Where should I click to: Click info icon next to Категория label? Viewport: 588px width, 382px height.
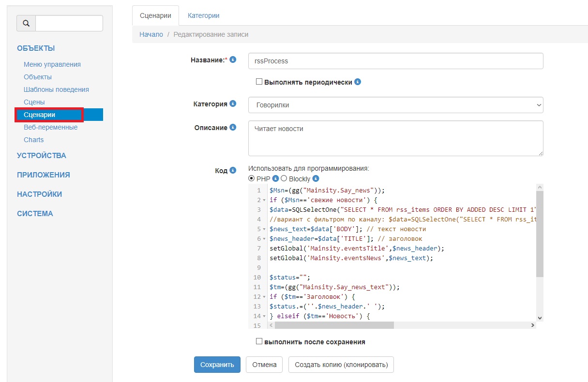pyautogui.click(x=233, y=103)
